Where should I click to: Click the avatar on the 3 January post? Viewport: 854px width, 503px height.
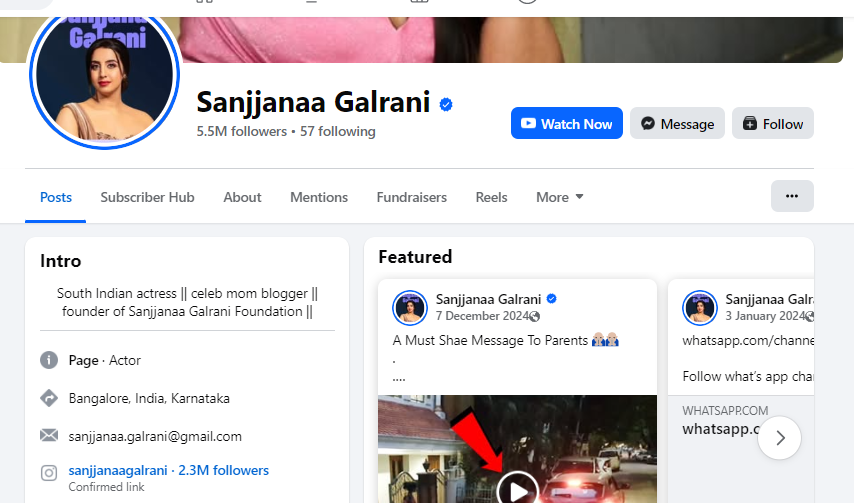[699, 308]
